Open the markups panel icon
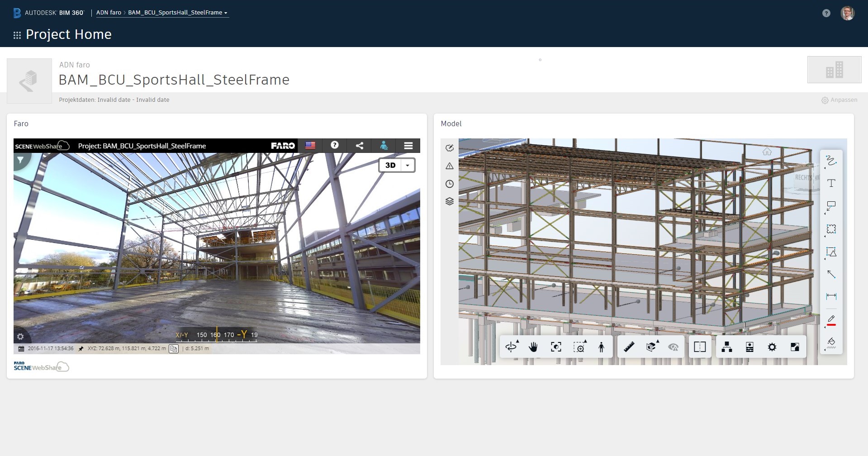This screenshot has height=456, width=868. (449, 148)
